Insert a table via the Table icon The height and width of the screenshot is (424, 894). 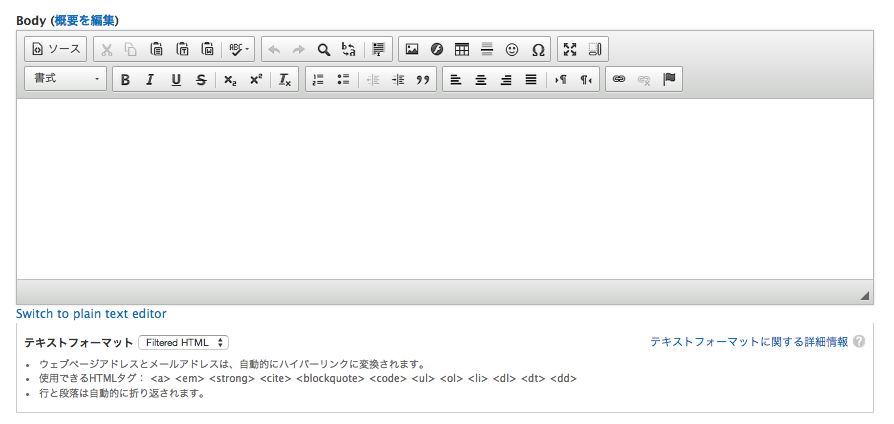pos(462,49)
